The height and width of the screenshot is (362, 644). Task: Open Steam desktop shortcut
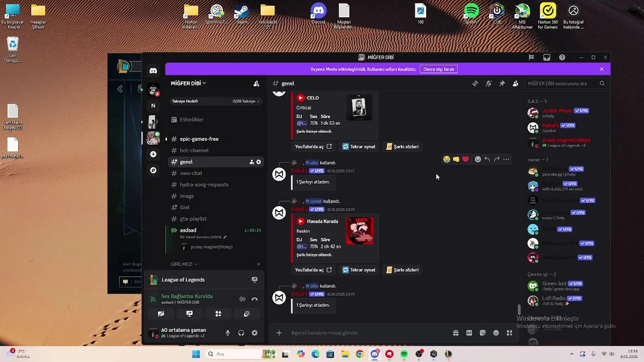[242, 15]
